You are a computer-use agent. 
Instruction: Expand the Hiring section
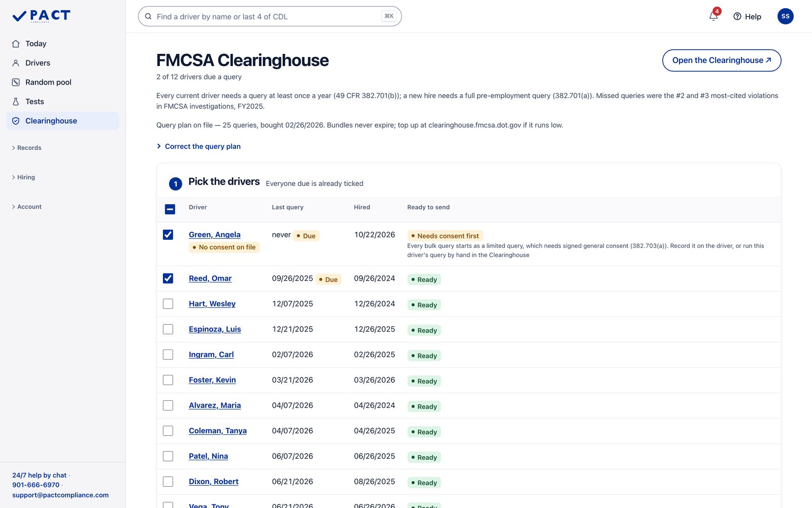(23, 177)
